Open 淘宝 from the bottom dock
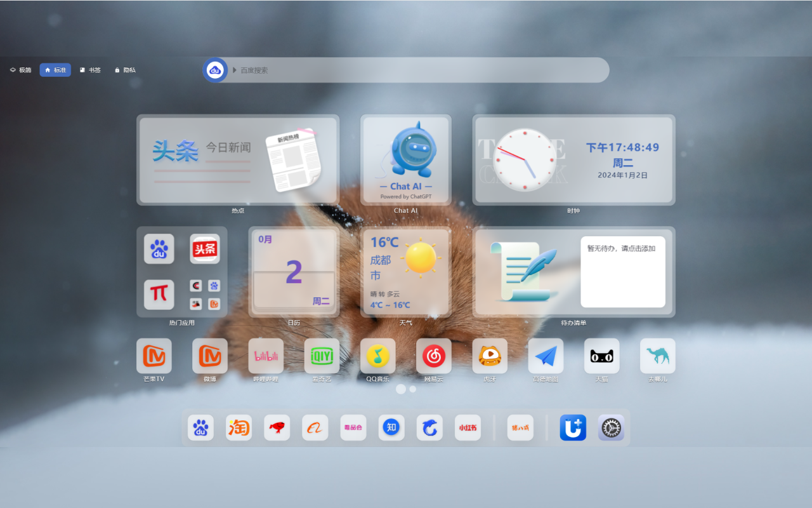This screenshot has width=812, height=508. [x=239, y=427]
